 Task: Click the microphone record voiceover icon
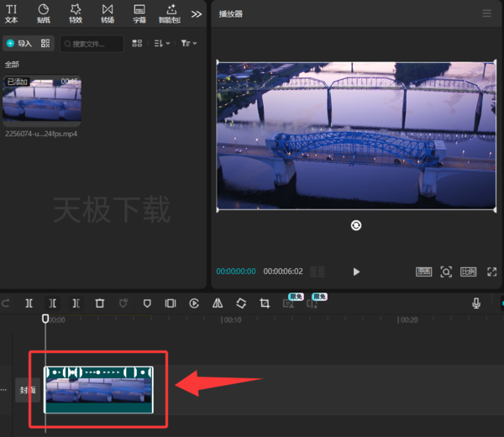[476, 303]
